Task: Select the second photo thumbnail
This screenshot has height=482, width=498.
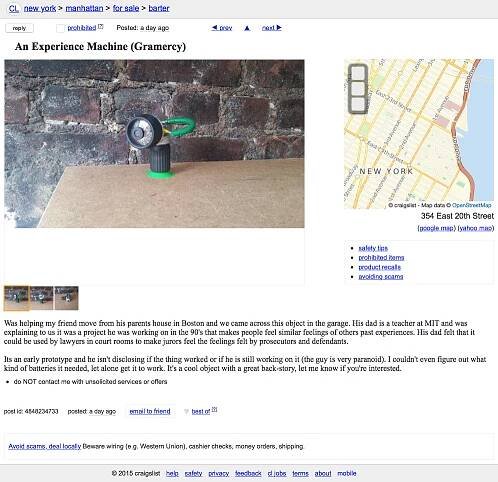Action: click(41, 298)
